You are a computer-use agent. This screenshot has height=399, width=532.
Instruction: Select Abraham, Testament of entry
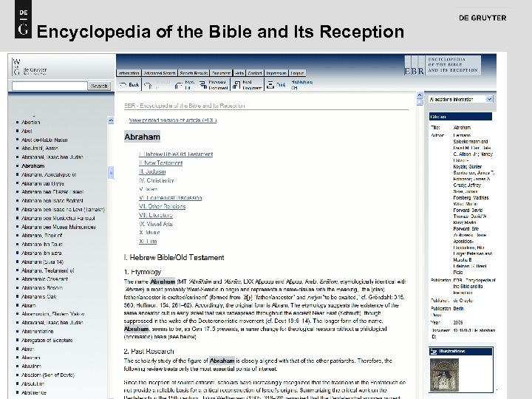(47, 270)
